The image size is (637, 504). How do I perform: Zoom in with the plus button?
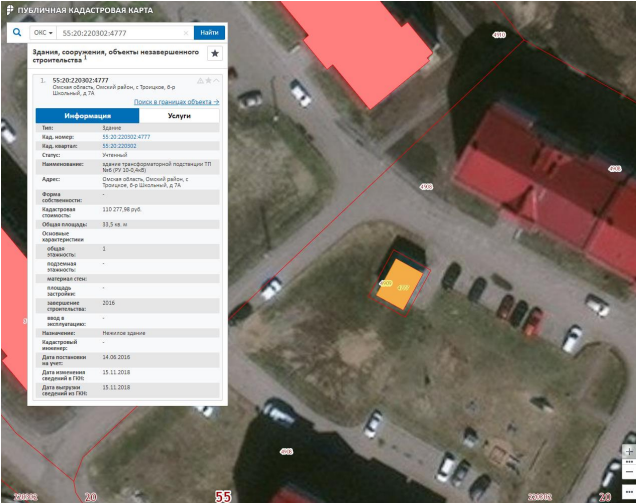click(628, 451)
